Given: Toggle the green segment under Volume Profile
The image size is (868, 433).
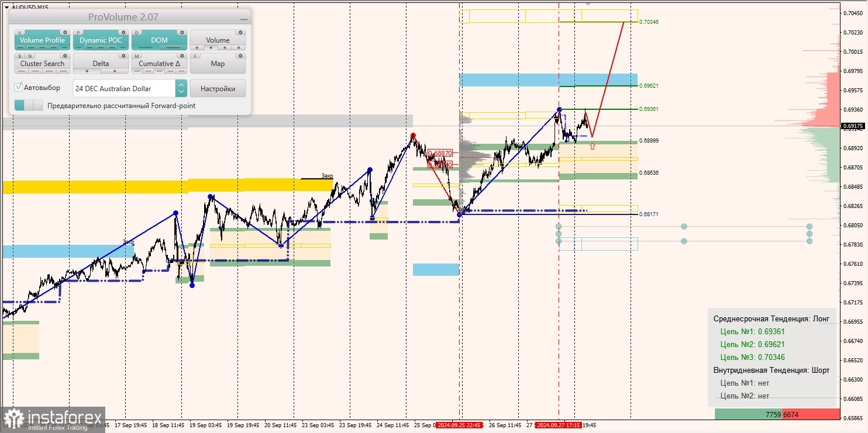Looking at the screenshot, I should [x=65, y=47].
